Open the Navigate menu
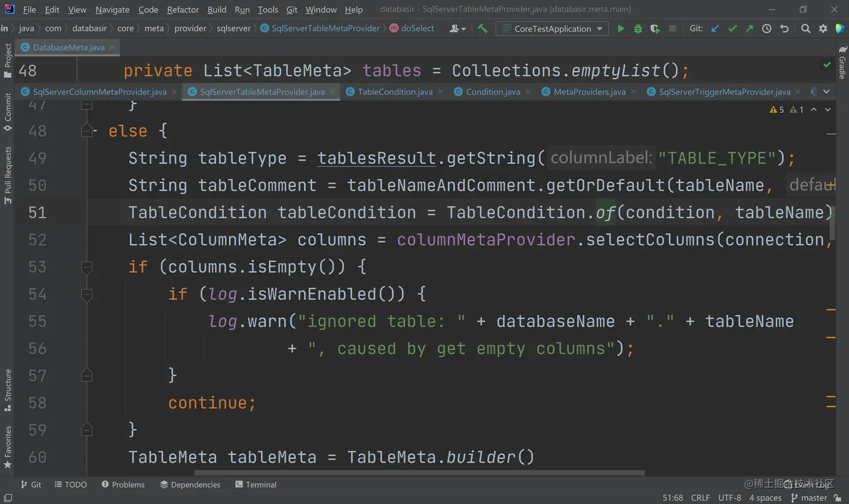 click(112, 10)
